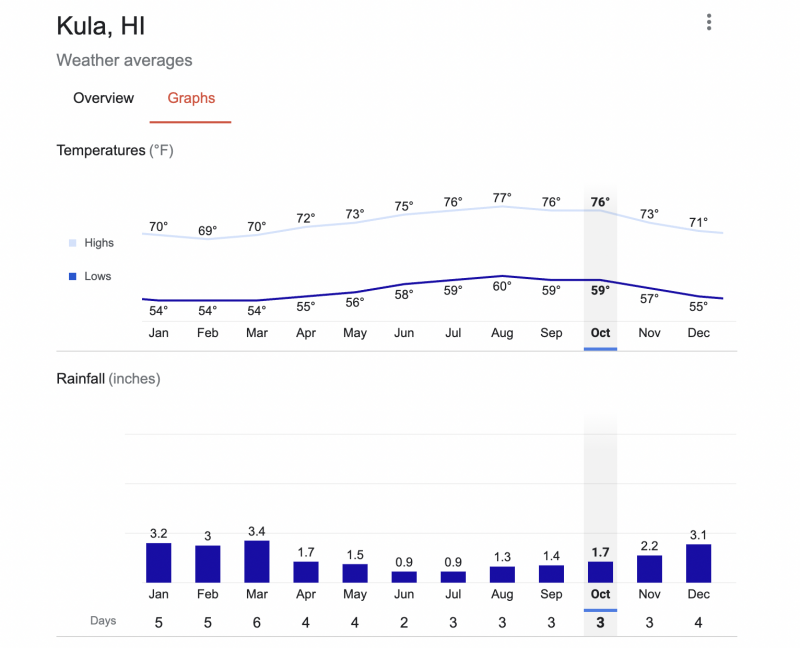
Task: Select the December rainfall bar showing 3.1
Action: tap(698, 563)
